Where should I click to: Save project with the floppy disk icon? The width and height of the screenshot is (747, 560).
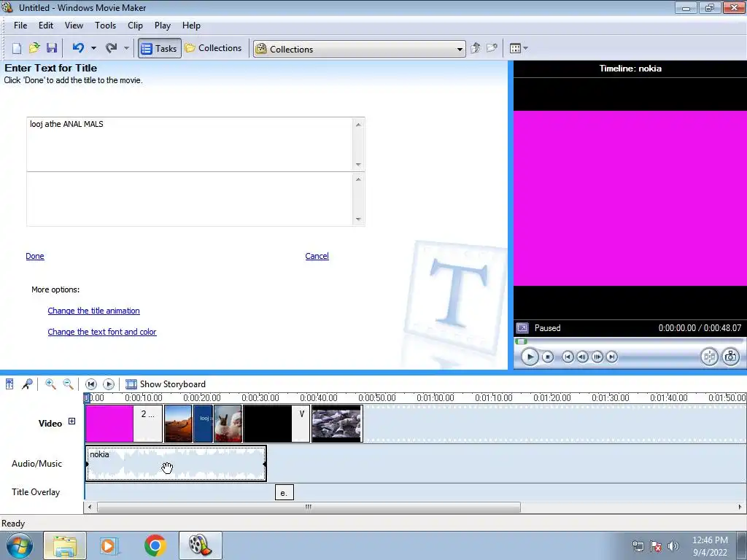[x=52, y=48]
